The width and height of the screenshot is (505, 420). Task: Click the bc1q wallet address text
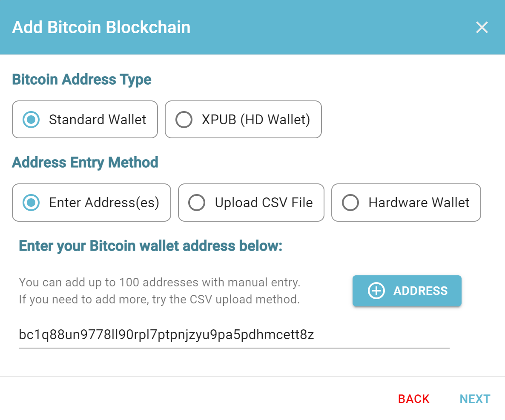click(x=166, y=335)
